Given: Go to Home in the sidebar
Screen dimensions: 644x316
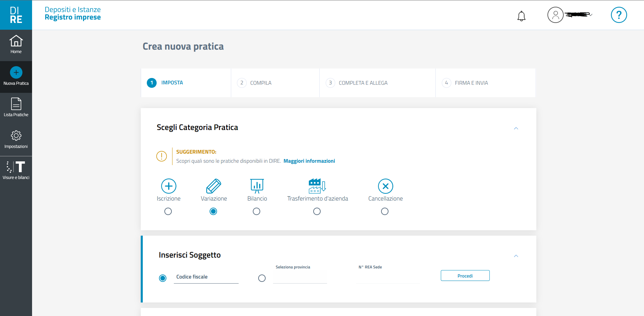Looking at the screenshot, I should (x=16, y=45).
